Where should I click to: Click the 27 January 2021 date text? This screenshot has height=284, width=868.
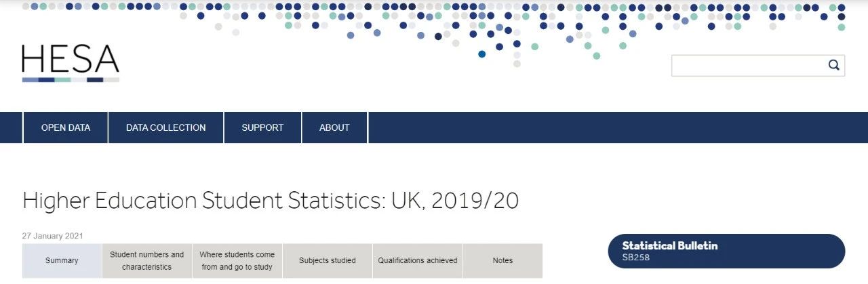pyautogui.click(x=53, y=236)
